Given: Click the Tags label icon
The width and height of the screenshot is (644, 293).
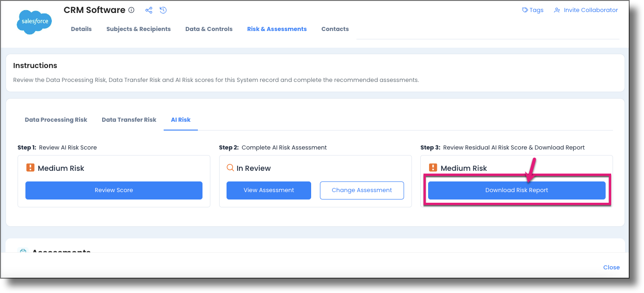Looking at the screenshot, I should (525, 10).
